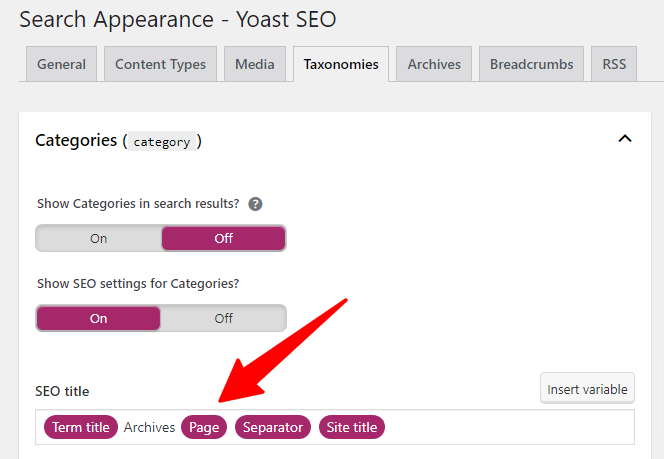This screenshot has width=664, height=459.
Task: Click 'Show Categories in search results?' label
Action: coord(138,204)
